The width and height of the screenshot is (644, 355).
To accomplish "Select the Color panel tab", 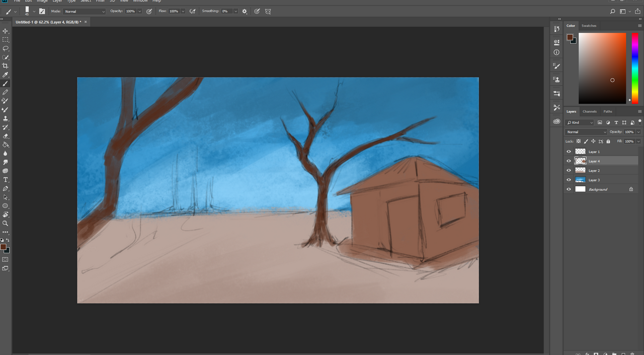I will click(x=571, y=26).
